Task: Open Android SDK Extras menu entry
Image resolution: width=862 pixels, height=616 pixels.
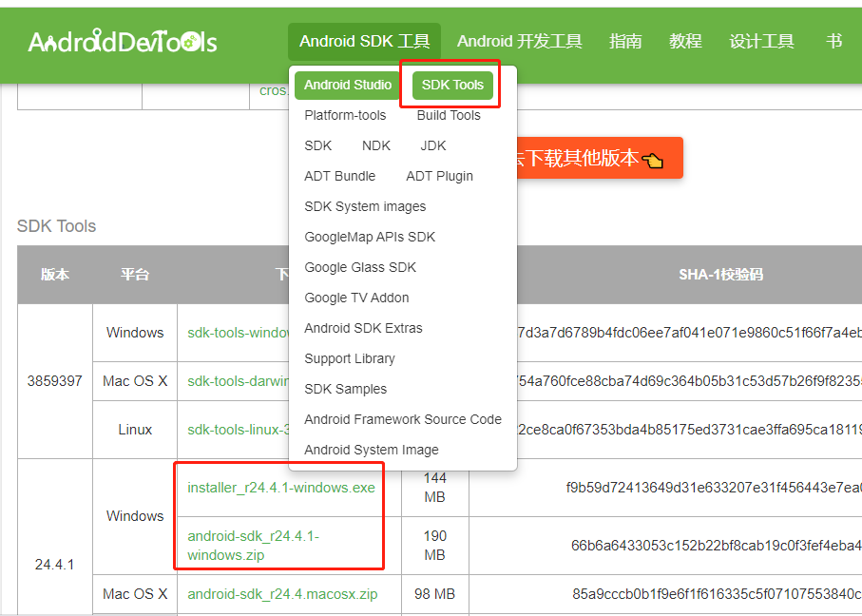Action: [363, 328]
